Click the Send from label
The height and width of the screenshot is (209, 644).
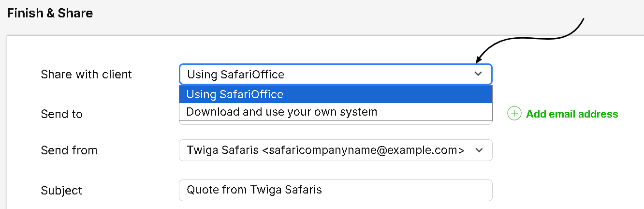click(69, 150)
